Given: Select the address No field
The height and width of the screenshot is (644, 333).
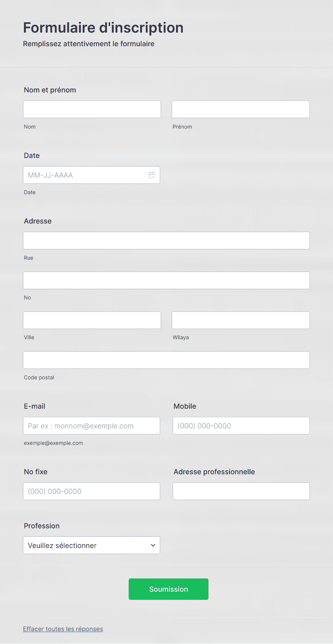Looking at the screenshot, I should pyautogui.click(x=166, y=280).
